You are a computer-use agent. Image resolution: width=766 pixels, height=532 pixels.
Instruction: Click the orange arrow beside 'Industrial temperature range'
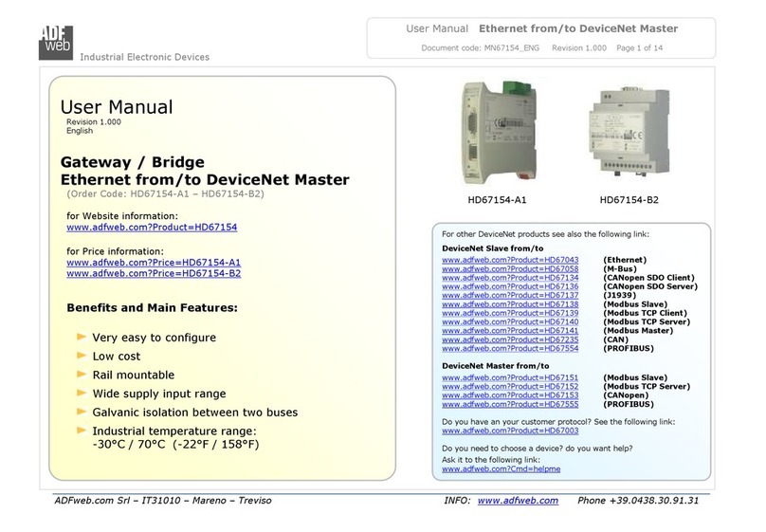pyautogui.click(x=82, y=430)
